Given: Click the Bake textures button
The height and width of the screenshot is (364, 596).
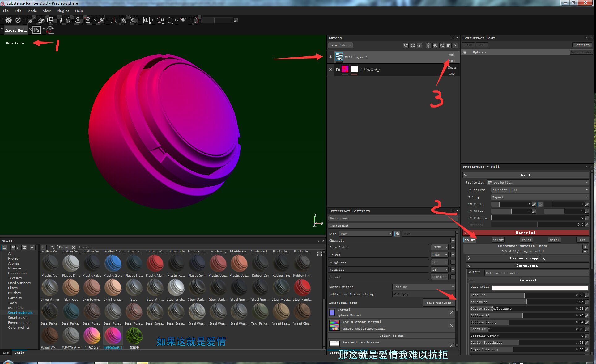Looking at the screenshot, I should 439,303.
